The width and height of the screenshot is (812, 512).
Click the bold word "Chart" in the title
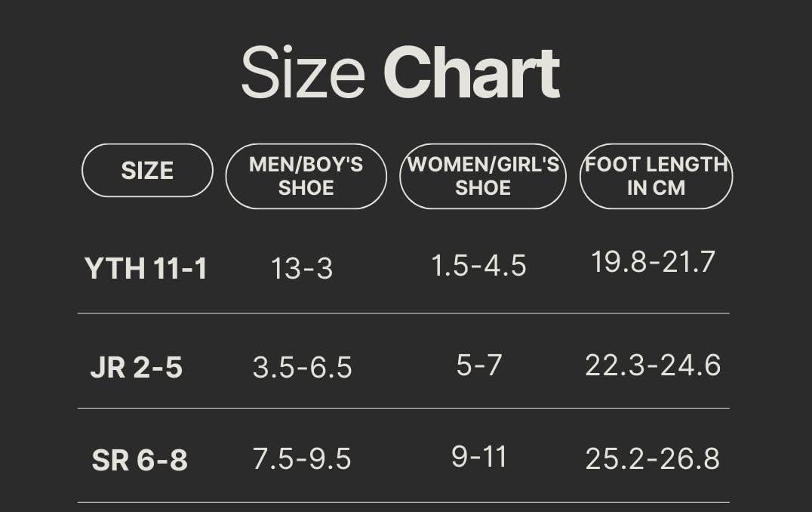(x=472, y=73)
